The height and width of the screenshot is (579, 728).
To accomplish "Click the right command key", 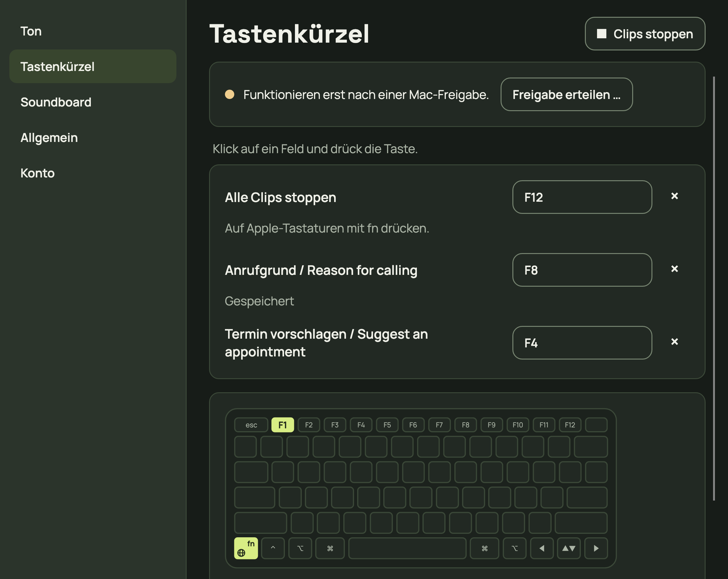I will pyautogui.click(x=484, y=548).
